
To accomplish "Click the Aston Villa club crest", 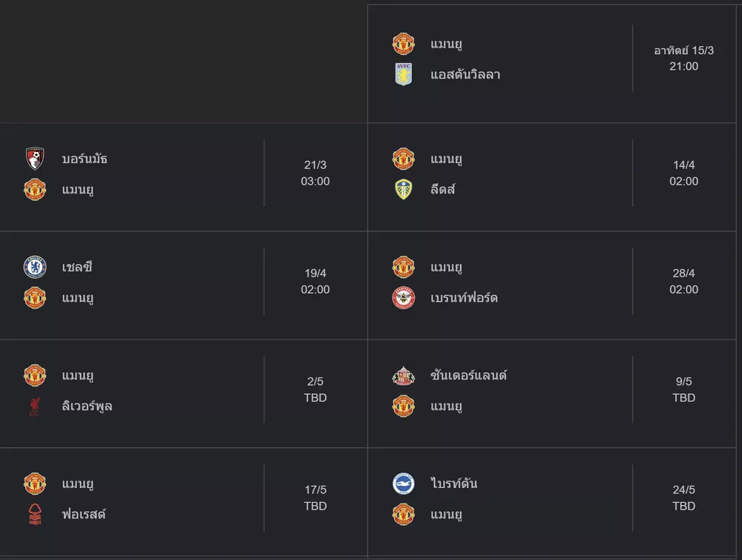I will [x=404, y=74].
